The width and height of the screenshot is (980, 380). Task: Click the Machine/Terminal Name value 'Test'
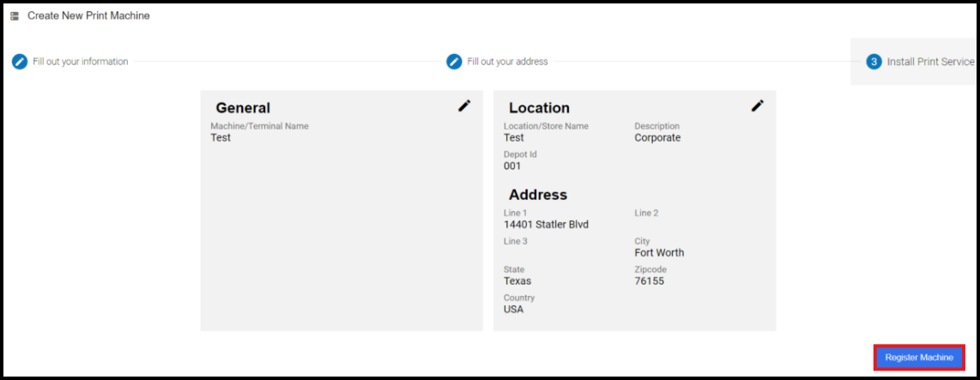(221, 138)
